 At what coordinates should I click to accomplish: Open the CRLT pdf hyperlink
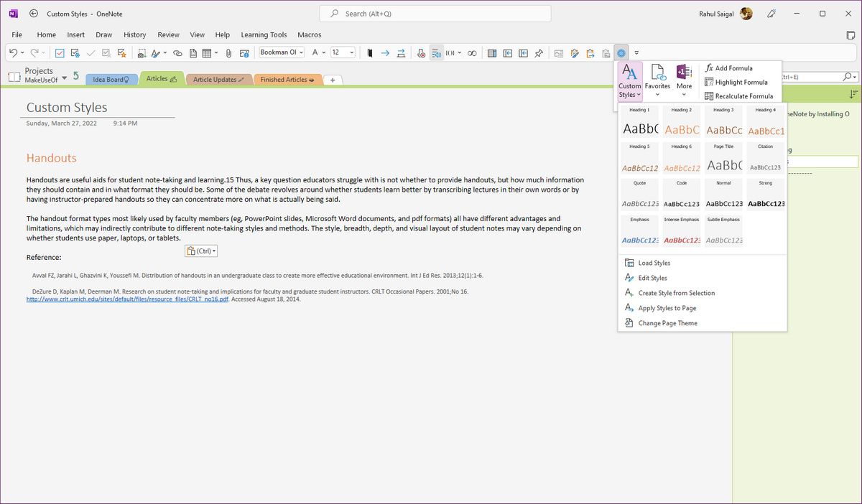127,299
